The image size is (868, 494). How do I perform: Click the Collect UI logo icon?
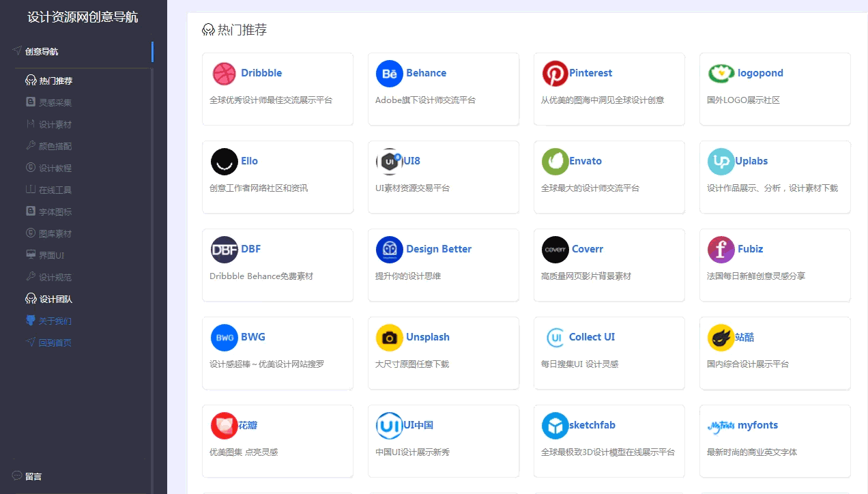pos(555,338)
